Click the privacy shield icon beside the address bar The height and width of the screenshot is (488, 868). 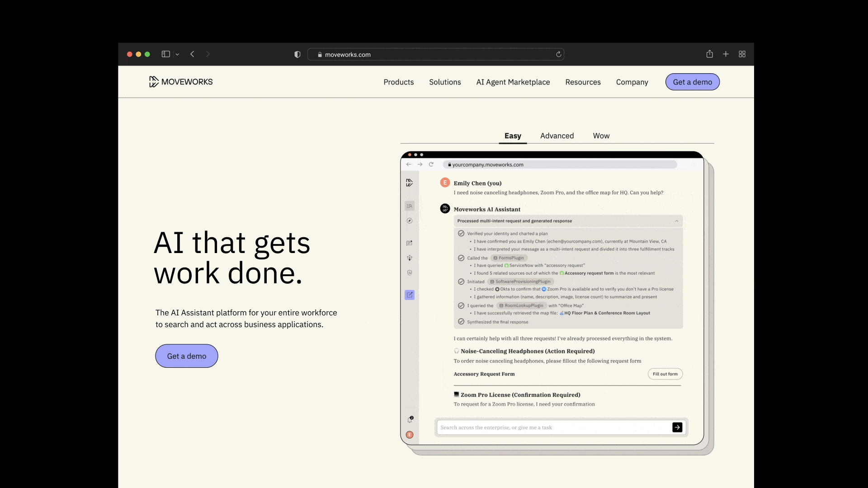tap(297, 54)
